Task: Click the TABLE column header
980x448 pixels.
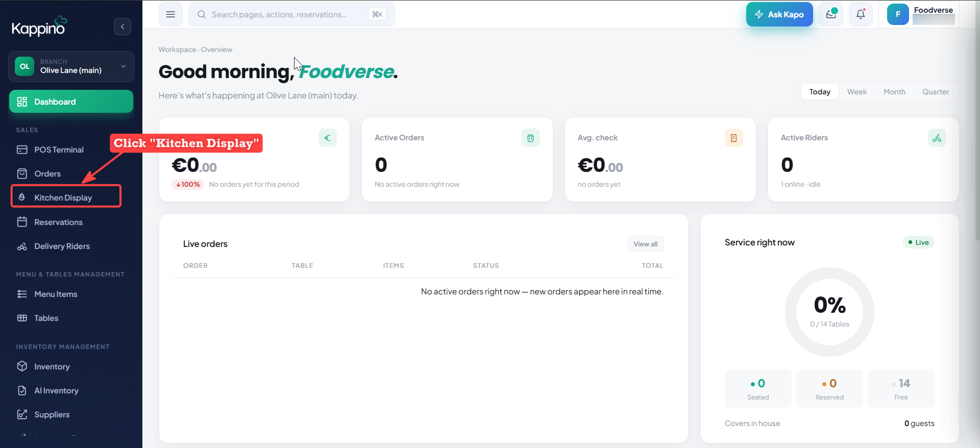Action: coord(303,265)
